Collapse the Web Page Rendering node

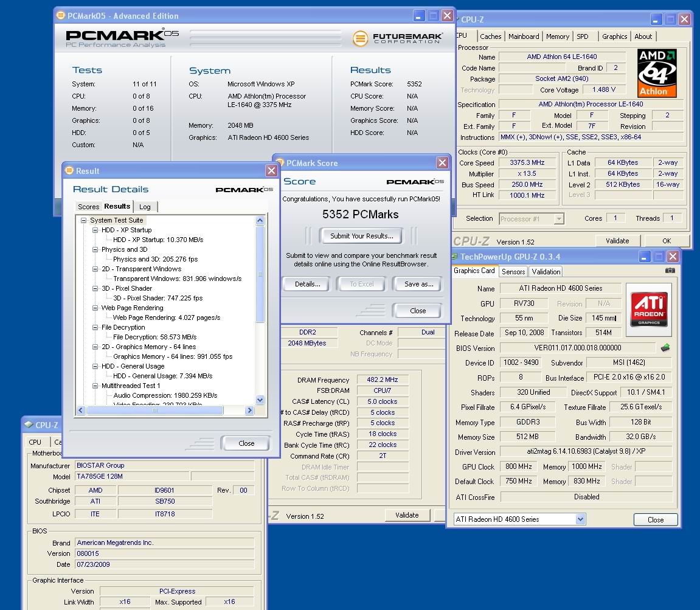pyautogui.click(x=95, y=308)
